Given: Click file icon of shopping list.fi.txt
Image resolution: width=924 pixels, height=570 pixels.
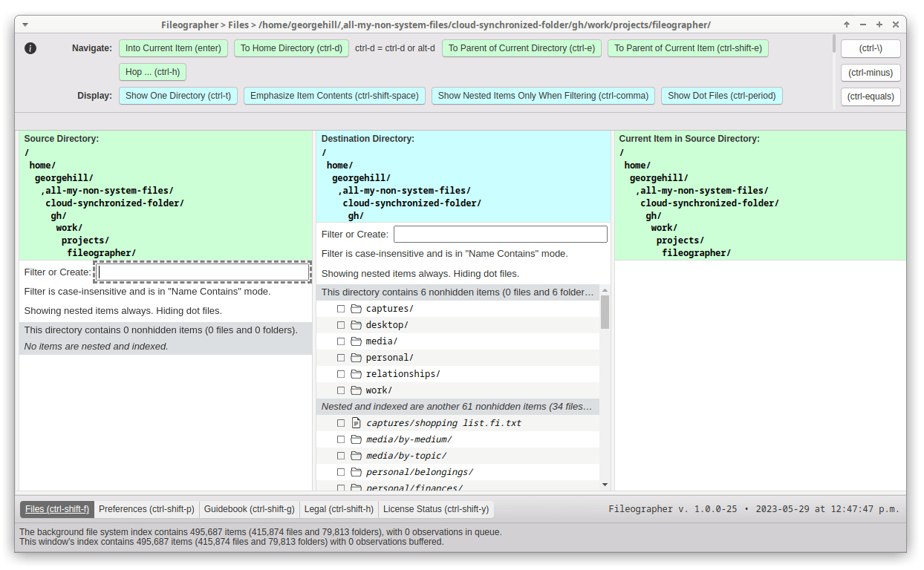Looking at the screenshot, I should click(x=356, y=423).
